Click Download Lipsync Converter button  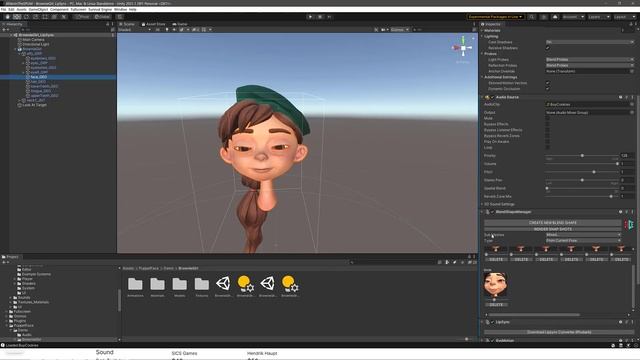click(x=559, y=332)
